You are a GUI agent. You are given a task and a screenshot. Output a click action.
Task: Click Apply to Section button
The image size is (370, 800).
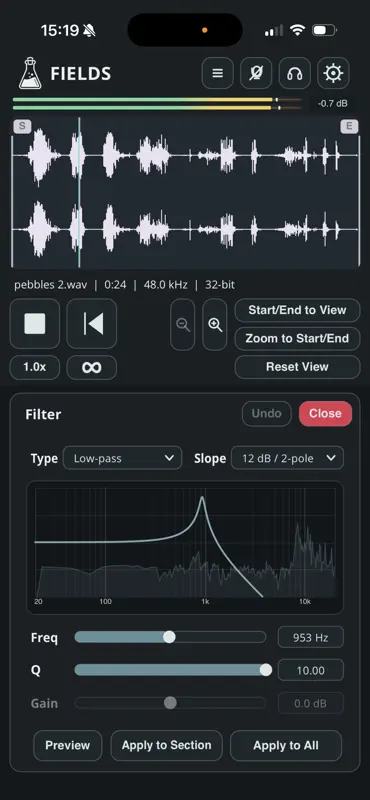coord(166,745)
